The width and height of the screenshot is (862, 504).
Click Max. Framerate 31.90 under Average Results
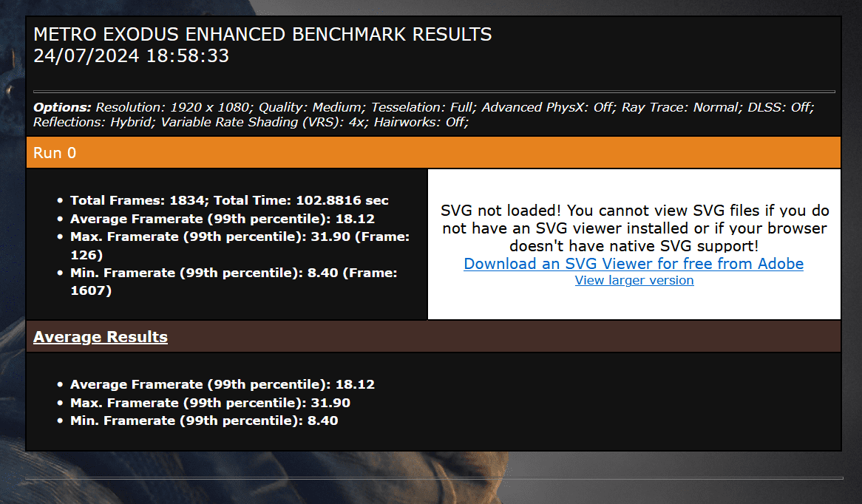point(210,403)
